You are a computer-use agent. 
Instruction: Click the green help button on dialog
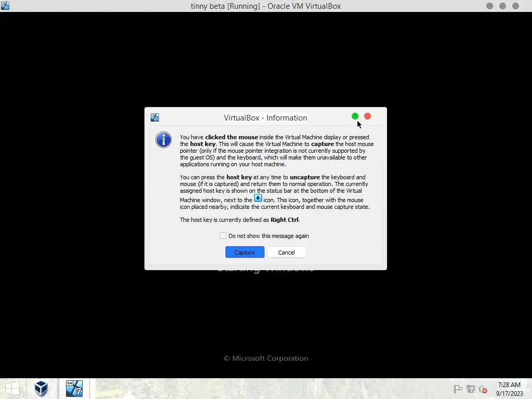(355, 116)
